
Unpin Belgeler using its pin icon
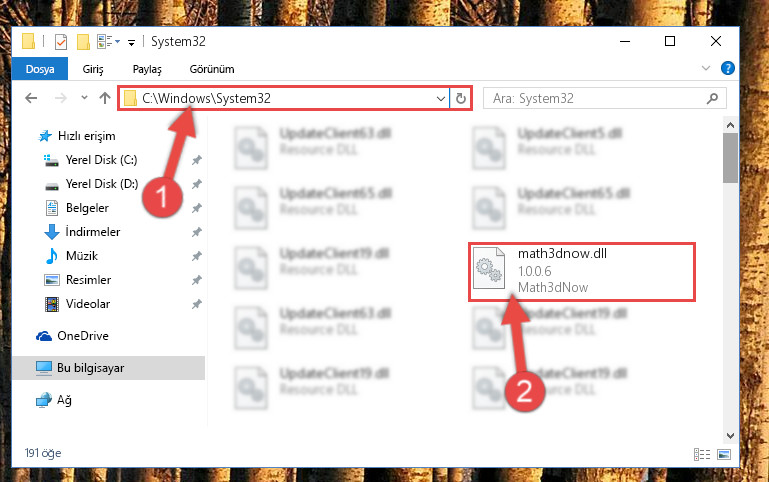197,208
